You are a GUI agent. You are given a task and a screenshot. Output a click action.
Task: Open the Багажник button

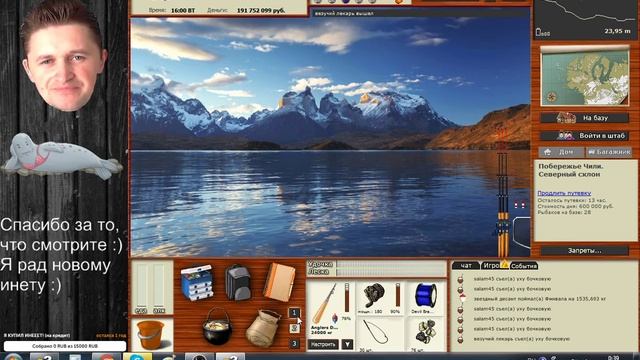click(x=609, y=152)
